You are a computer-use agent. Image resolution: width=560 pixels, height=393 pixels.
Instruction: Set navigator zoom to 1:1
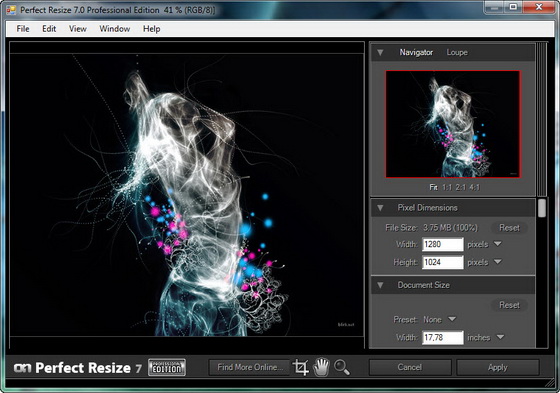(x=447, y=187)
